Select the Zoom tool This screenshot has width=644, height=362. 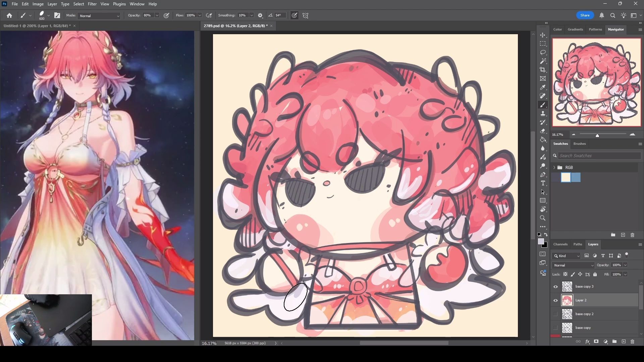click(x=543, y=218)
